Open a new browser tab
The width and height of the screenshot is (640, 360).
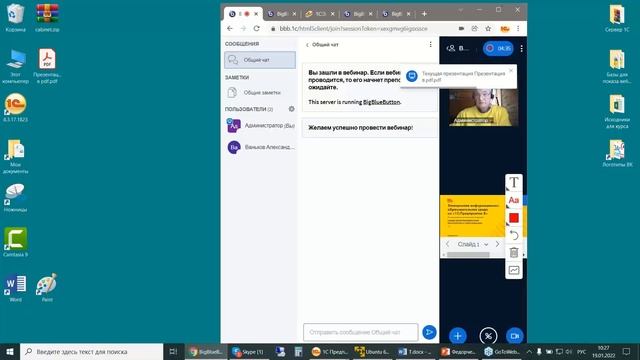424,14
